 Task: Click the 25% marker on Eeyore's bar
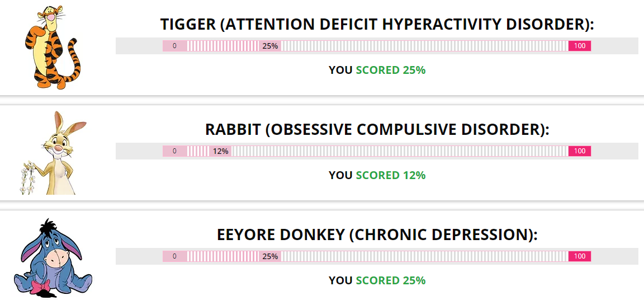[270, 256]
